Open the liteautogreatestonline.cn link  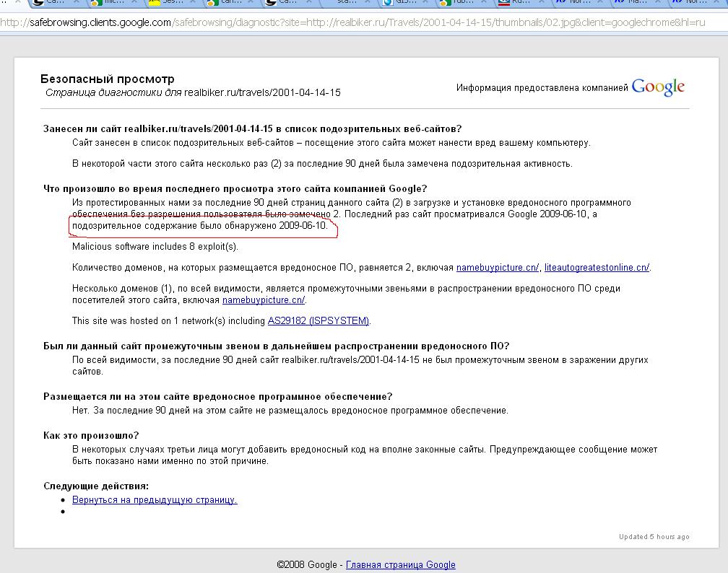click(596, 268)
